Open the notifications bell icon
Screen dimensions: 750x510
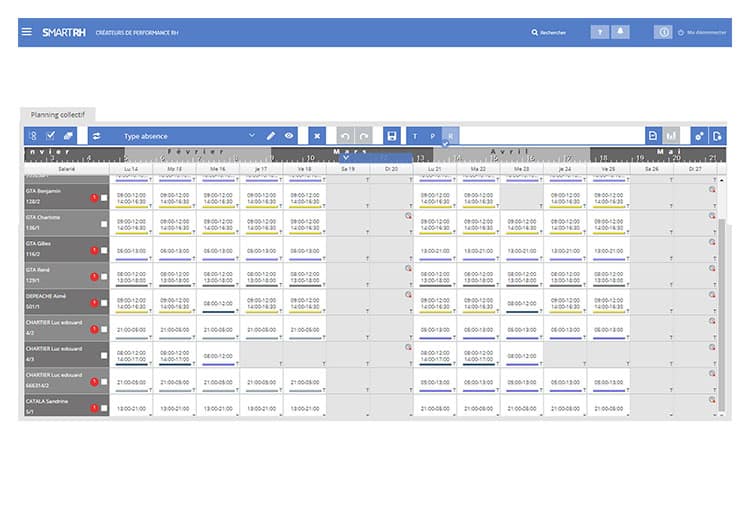[x=621, y=32]
